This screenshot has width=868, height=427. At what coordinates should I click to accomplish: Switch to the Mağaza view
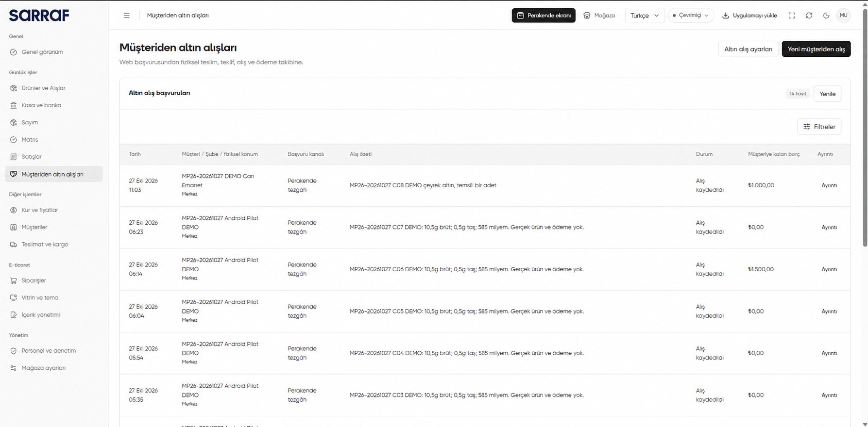pos(599,16)
